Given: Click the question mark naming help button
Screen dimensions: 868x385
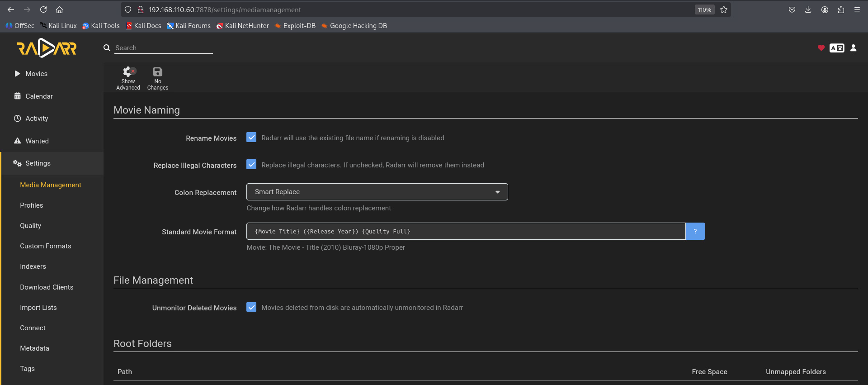Looking at the screenshot, I should [695, 231].
